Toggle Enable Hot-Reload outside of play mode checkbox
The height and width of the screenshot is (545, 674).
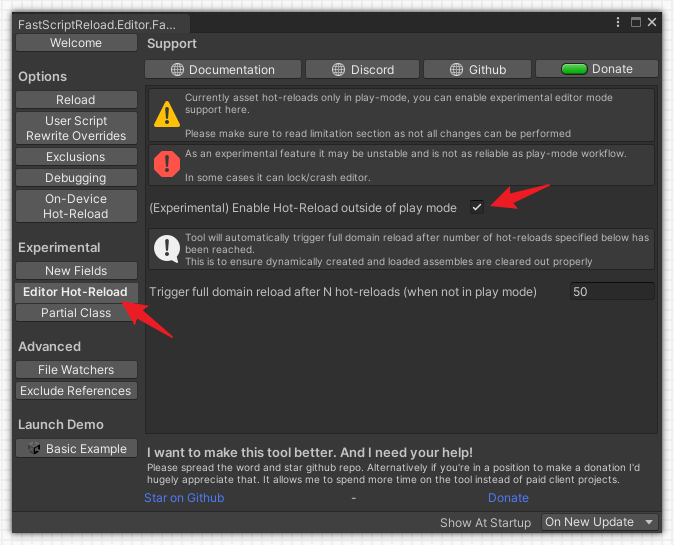pyautogui.click(x=477, y=207)
